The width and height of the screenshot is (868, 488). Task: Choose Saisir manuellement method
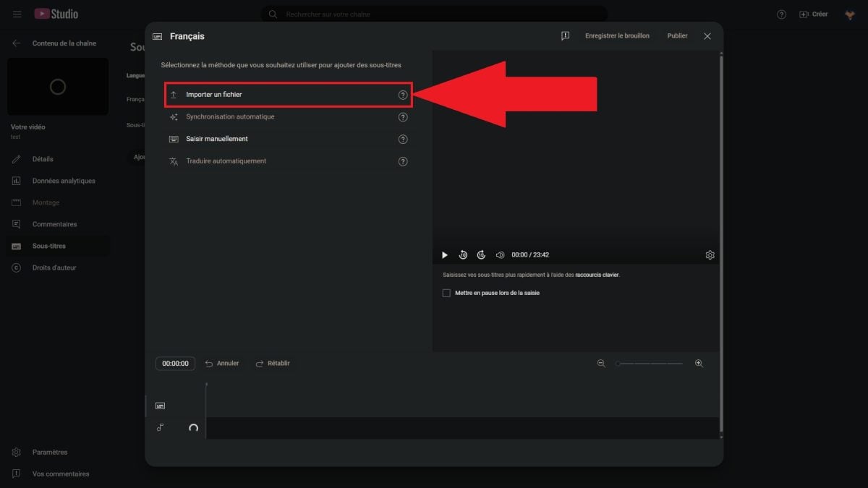[217, 139]
